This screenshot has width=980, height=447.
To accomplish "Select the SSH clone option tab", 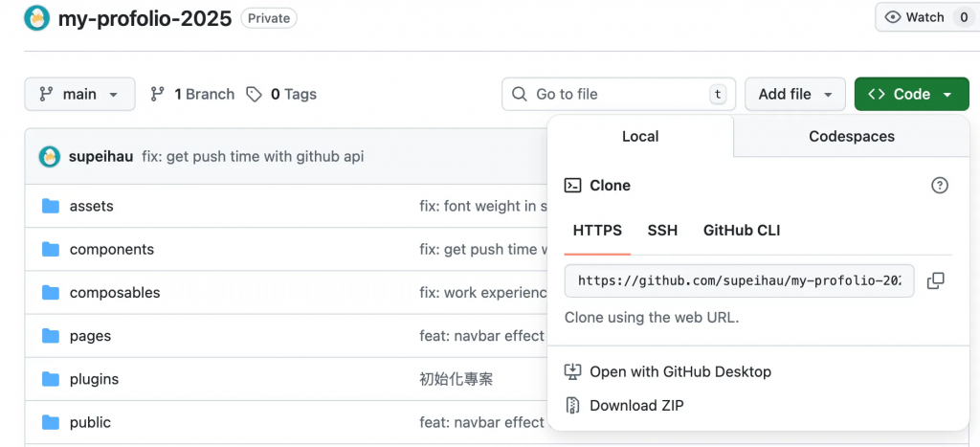I will pos(662,231).
